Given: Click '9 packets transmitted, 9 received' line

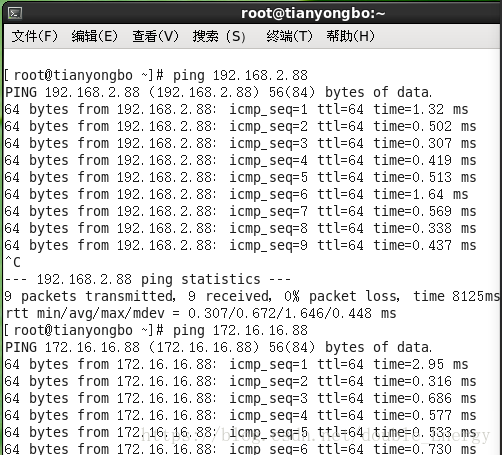Looking at the screenshot, I should [252, 296].
